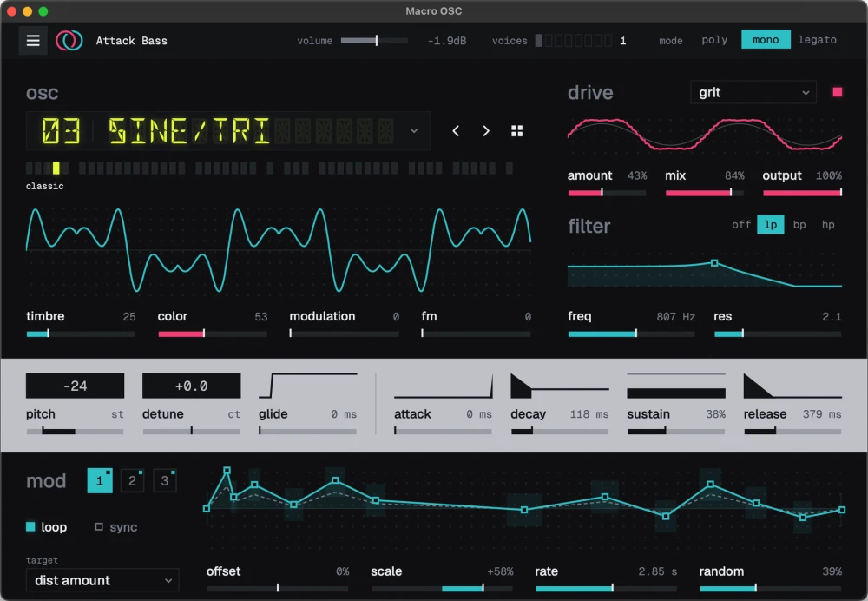
Task: Select the hp filter type
Action: click(827, 224)
